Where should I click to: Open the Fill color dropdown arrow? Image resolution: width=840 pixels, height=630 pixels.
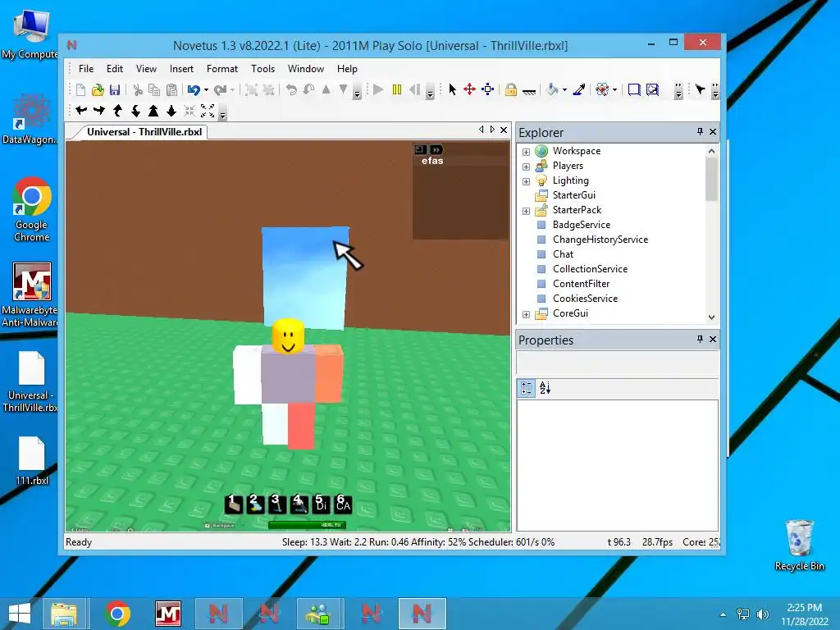[x=564, y=90]
